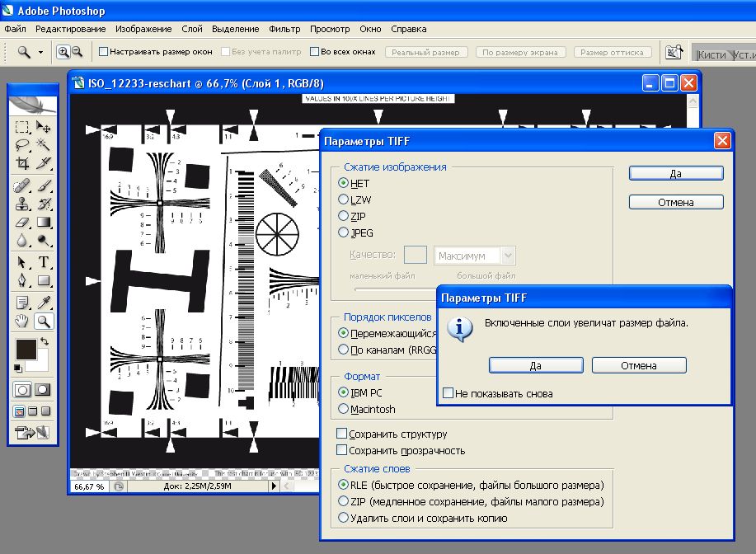Select the Blur tool
This screenshot has width=756, height=554.
click(x=22, y=240)
